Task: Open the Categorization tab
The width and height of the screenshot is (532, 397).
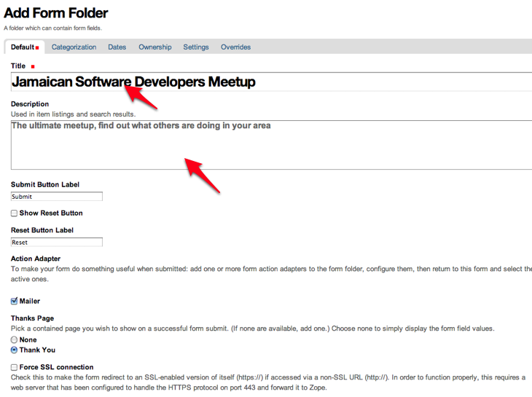Action: click(x=74, y=47)
